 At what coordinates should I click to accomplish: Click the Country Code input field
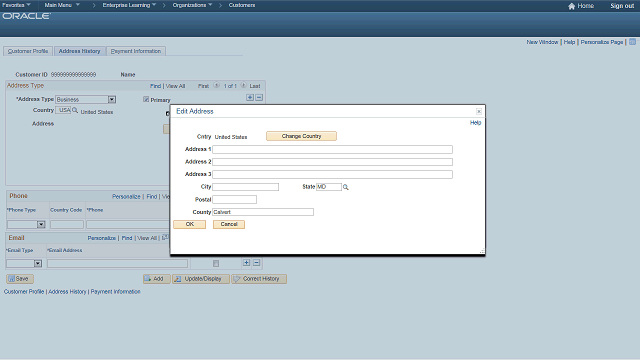point(67,224)
